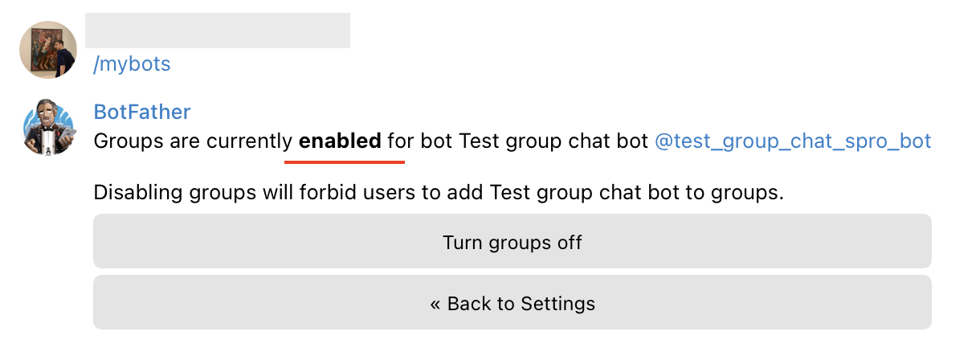Screen dimensions: 980x360
Task: Go back with Back to Settings button
Action: point(512,303)
